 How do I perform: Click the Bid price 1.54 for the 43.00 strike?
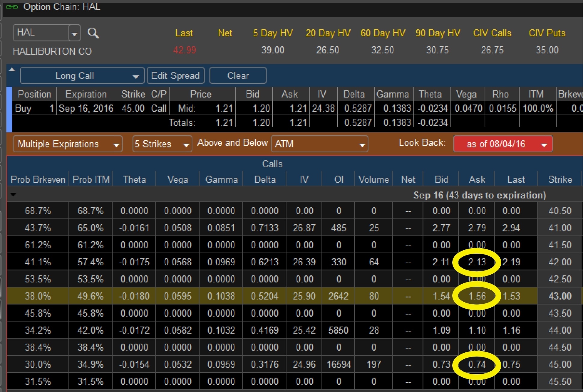[441, 296]
